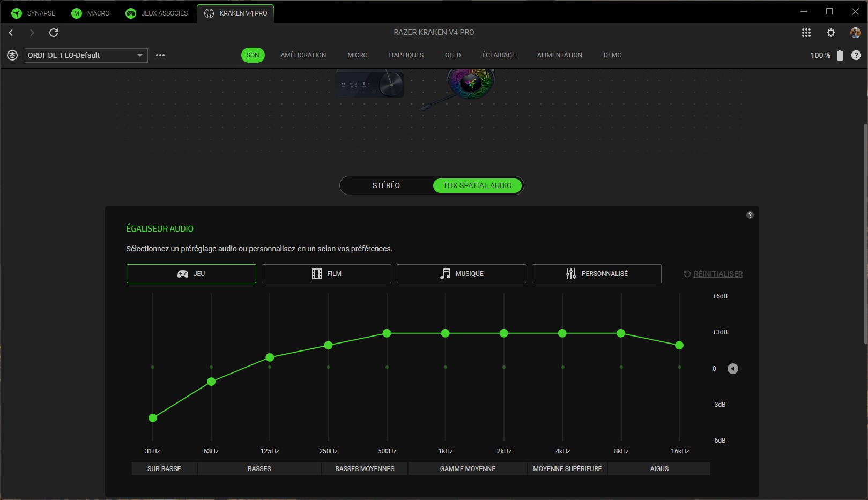868x500 pixels.
Task: Click the headset icon on Kraken tab
Action: (x=209, y=13)
